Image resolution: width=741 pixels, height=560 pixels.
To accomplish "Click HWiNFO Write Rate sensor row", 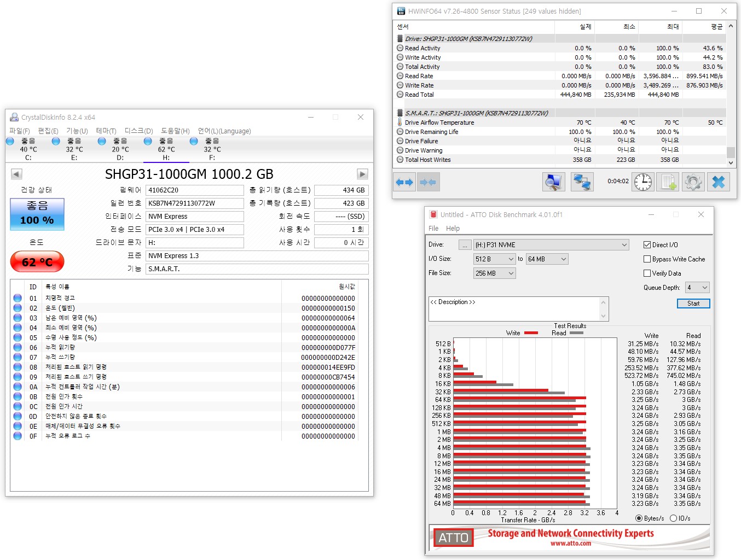I will coord(560,85).
